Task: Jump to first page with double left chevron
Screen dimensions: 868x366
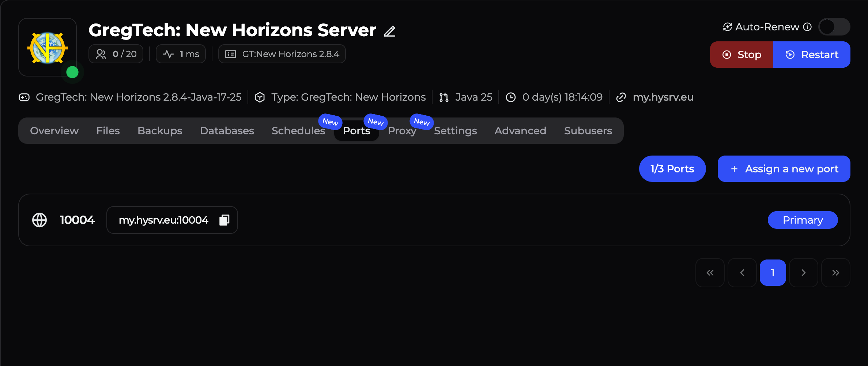Action: click(x=710, y=272)
